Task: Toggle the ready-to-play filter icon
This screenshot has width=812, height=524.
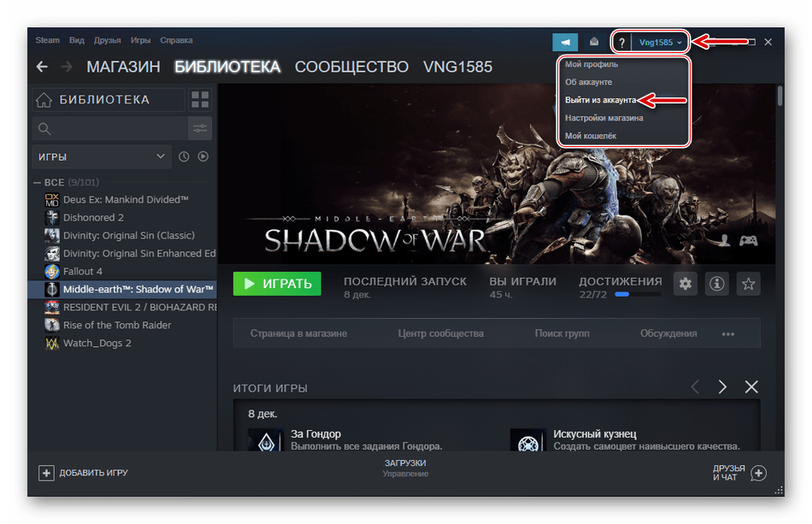Action: click(x=203, y=156)
